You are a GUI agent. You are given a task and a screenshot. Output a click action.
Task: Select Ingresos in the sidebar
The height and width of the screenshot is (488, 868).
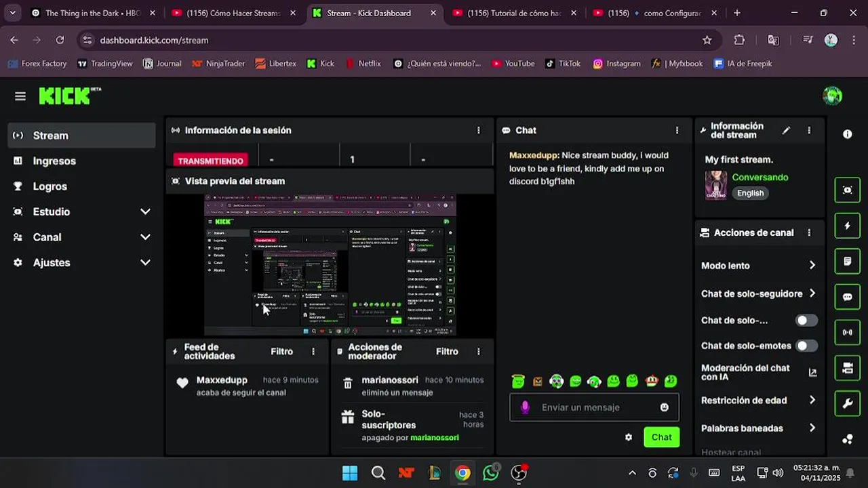click(x=82, y=161)
